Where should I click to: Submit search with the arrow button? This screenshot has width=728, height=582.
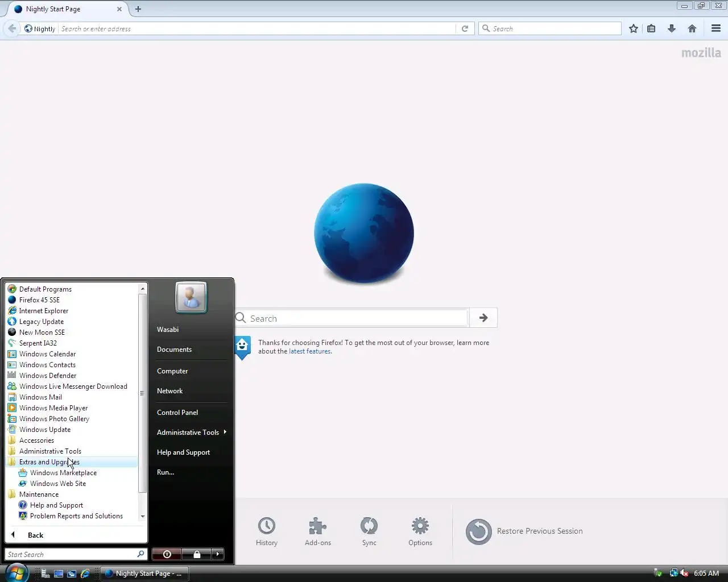(x=483, y=318)
